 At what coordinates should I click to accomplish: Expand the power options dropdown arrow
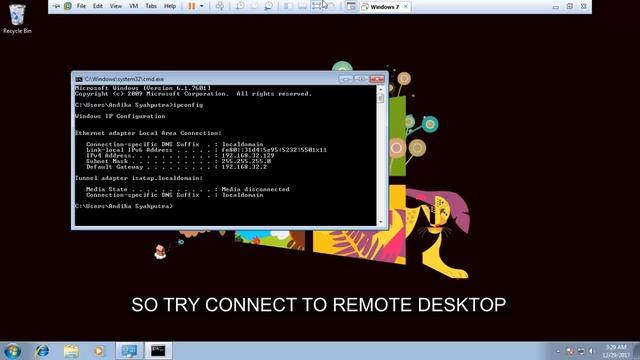tap(201, 6)
